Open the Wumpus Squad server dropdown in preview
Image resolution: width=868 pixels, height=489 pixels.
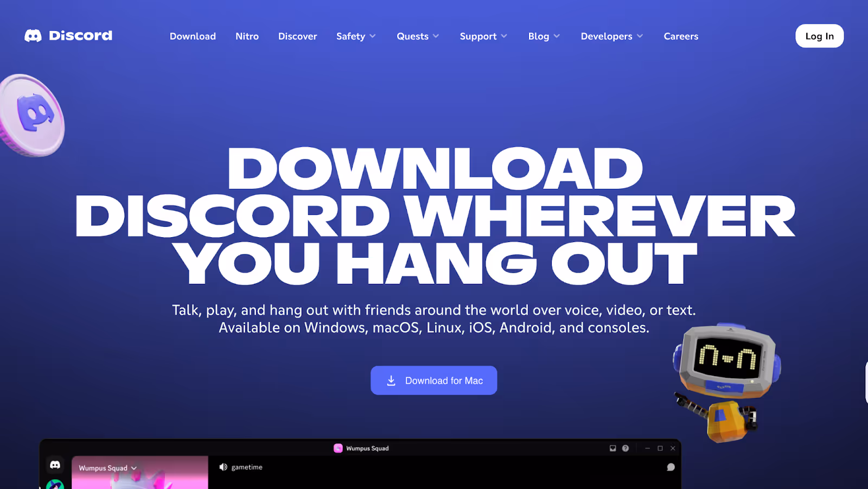tap(108, 468)
